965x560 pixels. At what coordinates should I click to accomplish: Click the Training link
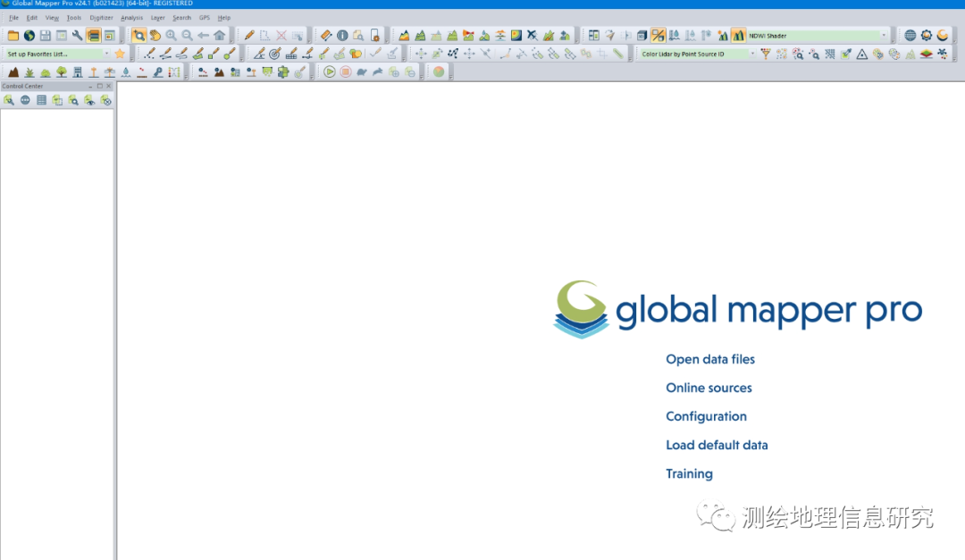tap(689, 473)
